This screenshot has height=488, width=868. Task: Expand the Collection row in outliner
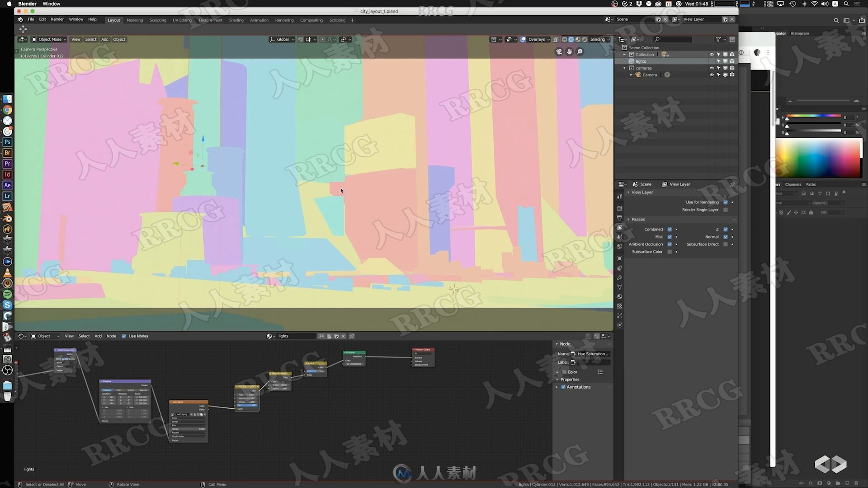pyautogui.click(x=625, y=55)
